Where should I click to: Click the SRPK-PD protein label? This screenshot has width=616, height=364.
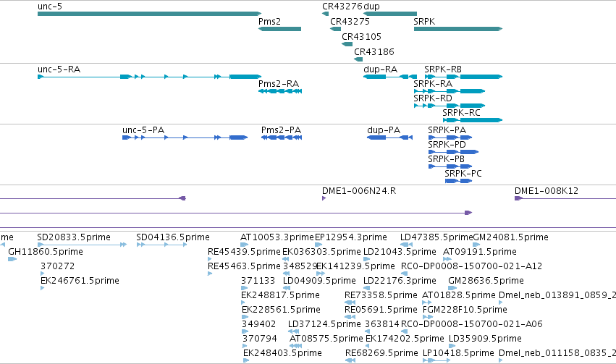pyautogui.click(x=447, y=145)
